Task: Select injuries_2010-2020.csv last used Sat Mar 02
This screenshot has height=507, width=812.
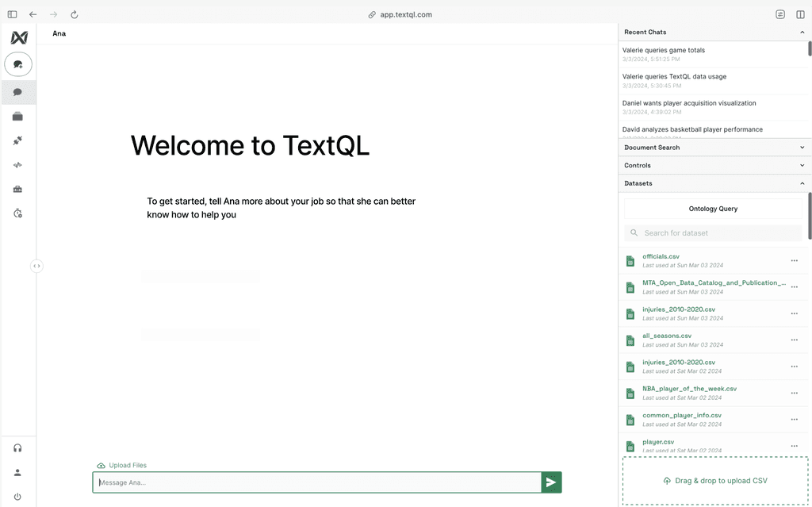Action: pos(679,363)
